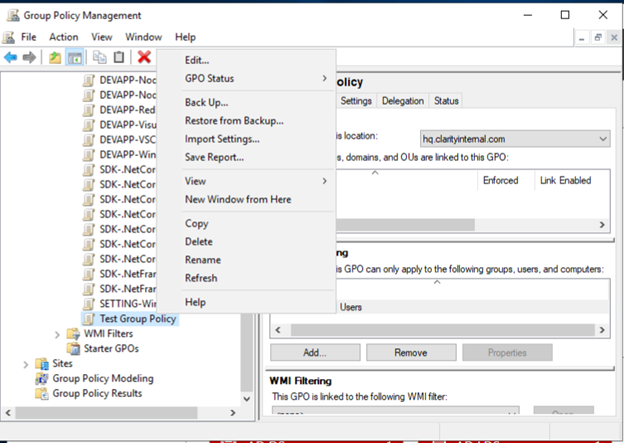Click the Paste clipboard toolbar icon

pyautogui.click(x=119, y=58)
